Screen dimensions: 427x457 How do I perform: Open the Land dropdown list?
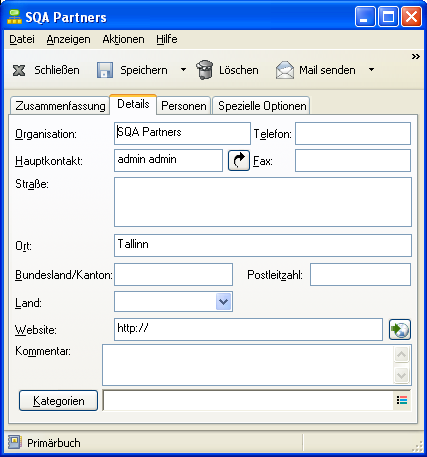tap(223, 302)
